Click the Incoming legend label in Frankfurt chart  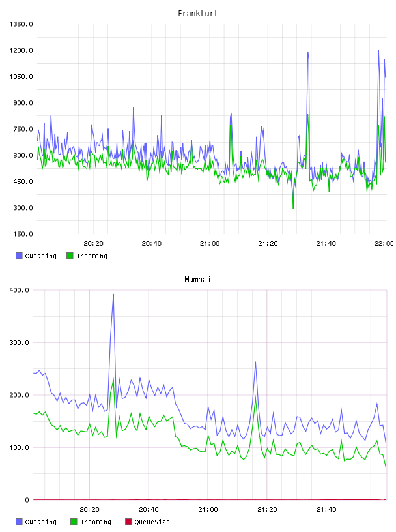coord(92,256)
